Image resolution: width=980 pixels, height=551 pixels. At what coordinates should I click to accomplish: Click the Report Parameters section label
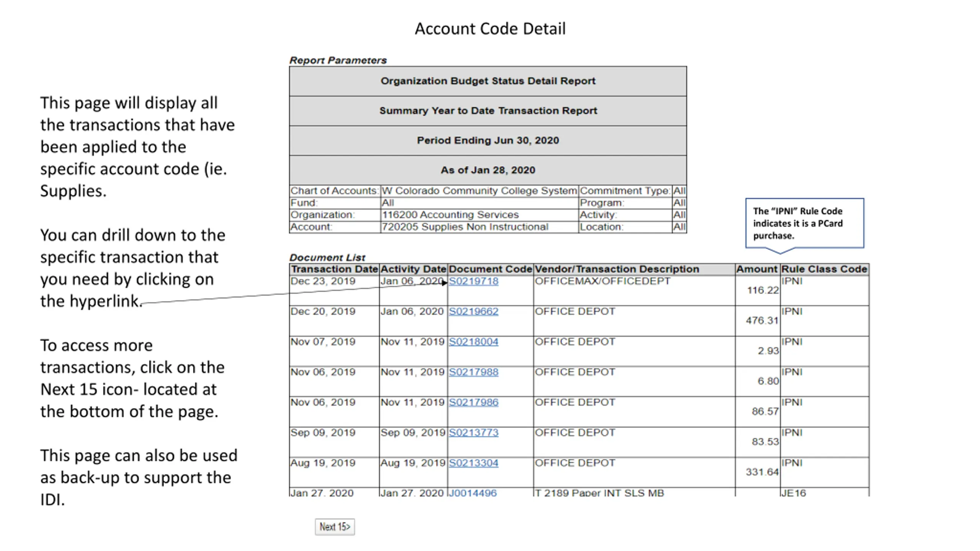pyautogui.click(x=338, y=60)
